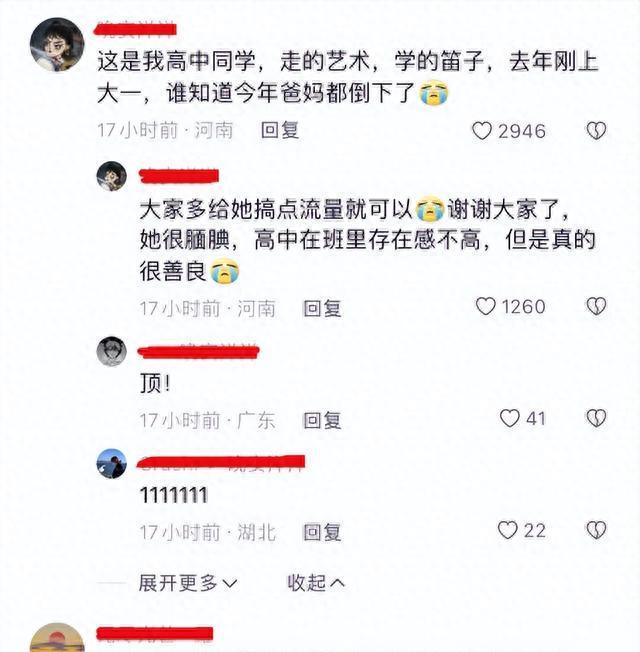Dislike the 顶! reply
This screenshot has width=640, height=652.
click(596, 418)
